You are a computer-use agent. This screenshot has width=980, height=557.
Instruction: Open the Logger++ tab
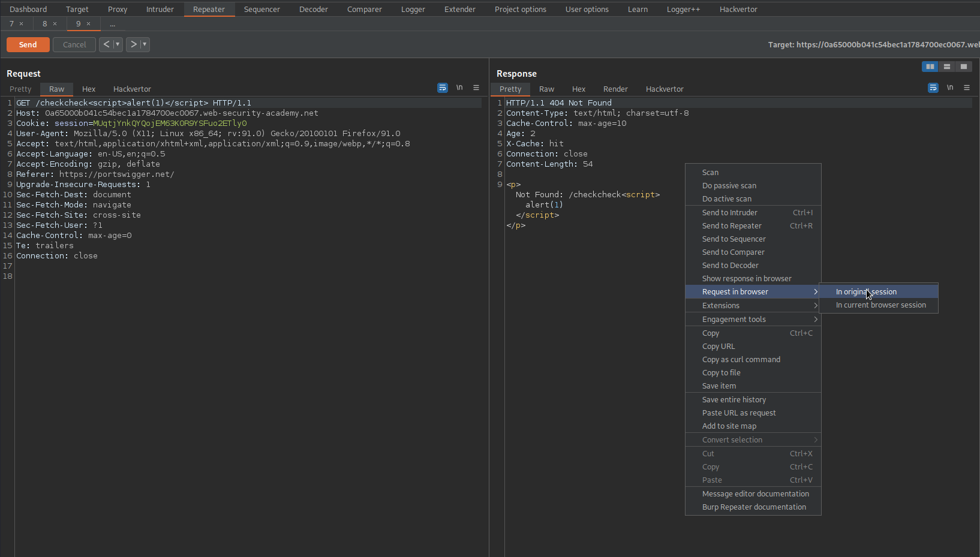tap(683, 9)
